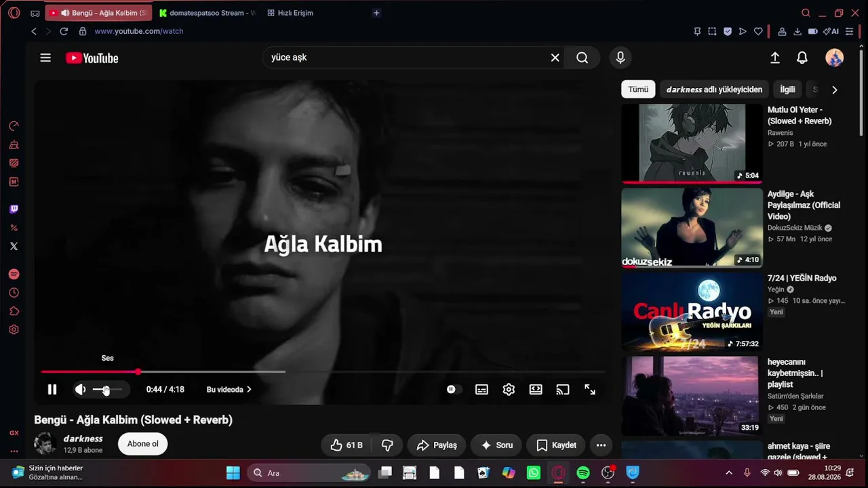Image resolution: width=868 pixels, height=488 pixels.
Task: Open Opera settings gear in the sidebar
Action: click(14, 329)
